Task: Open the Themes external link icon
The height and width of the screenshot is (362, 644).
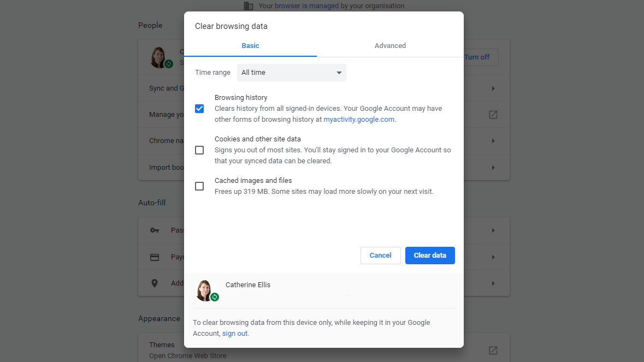Action: pos(493,351)
